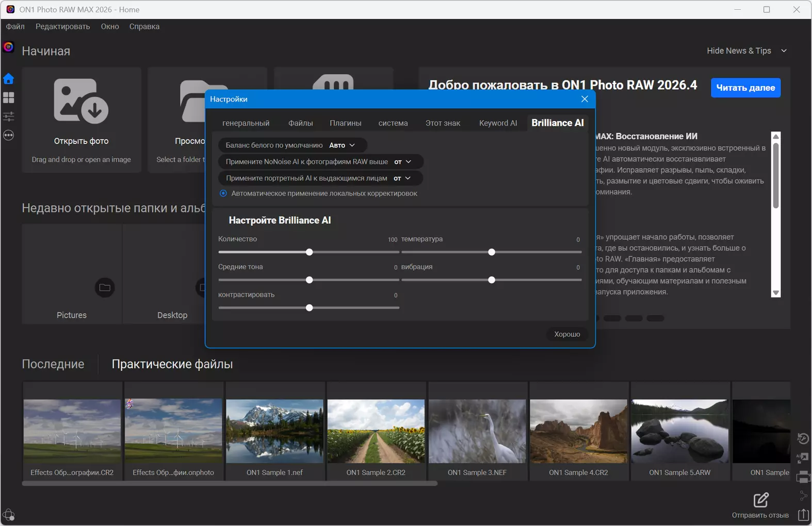This screenshot has height=526, width=812.
Task: Select the Brilliance AI settings tab
Action: (x=558, y=123)
